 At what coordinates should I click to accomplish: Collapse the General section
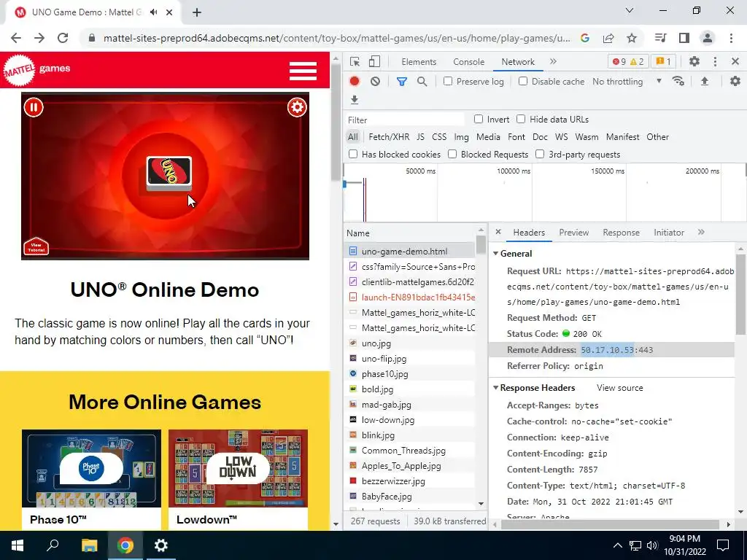(x=496, y=253)
